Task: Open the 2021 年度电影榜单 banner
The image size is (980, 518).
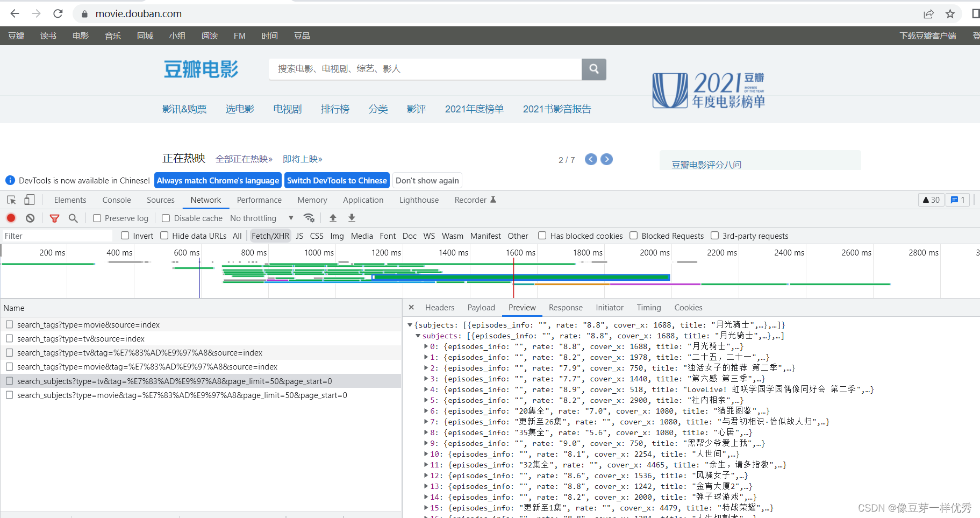Action: click(709, 90)
